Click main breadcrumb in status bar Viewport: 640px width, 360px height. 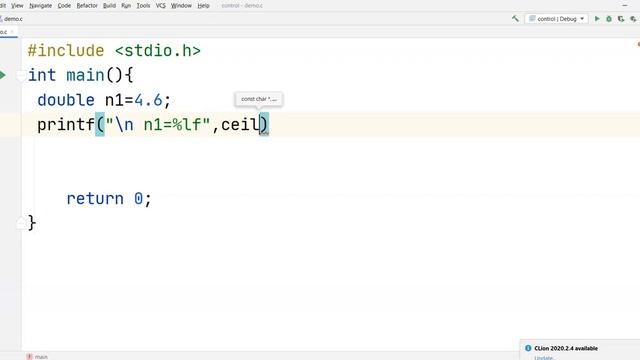coord(41,357)
